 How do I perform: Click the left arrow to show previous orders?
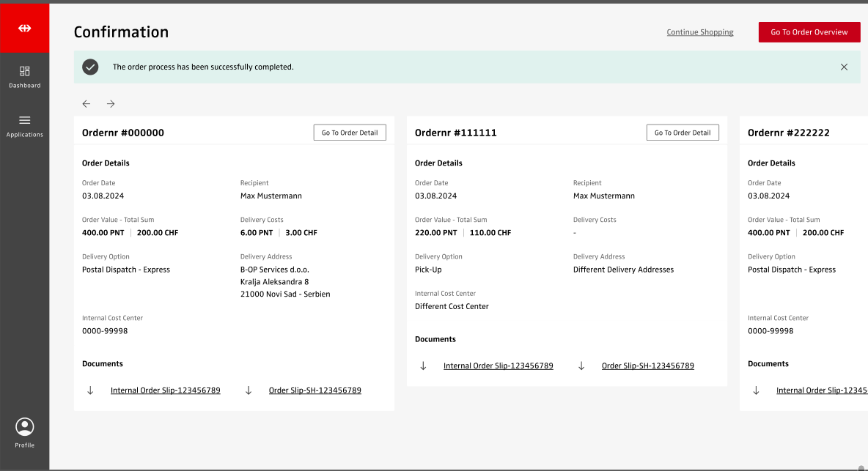coord(87,104)
